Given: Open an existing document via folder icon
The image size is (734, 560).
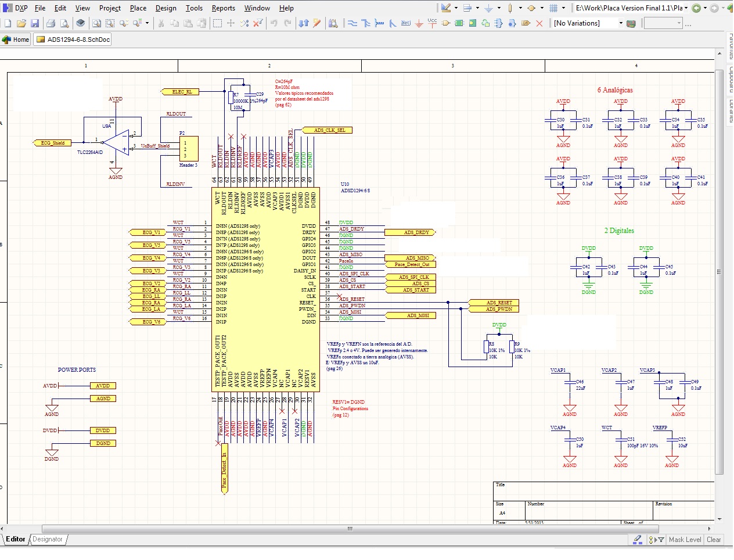Looking at the screenshot, I should click(x=21, y=23).
